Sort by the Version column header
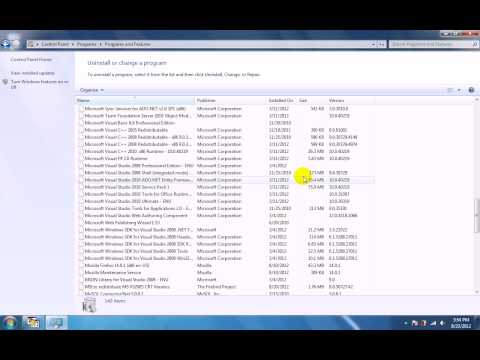480x360 pixels. click(350, 100)
